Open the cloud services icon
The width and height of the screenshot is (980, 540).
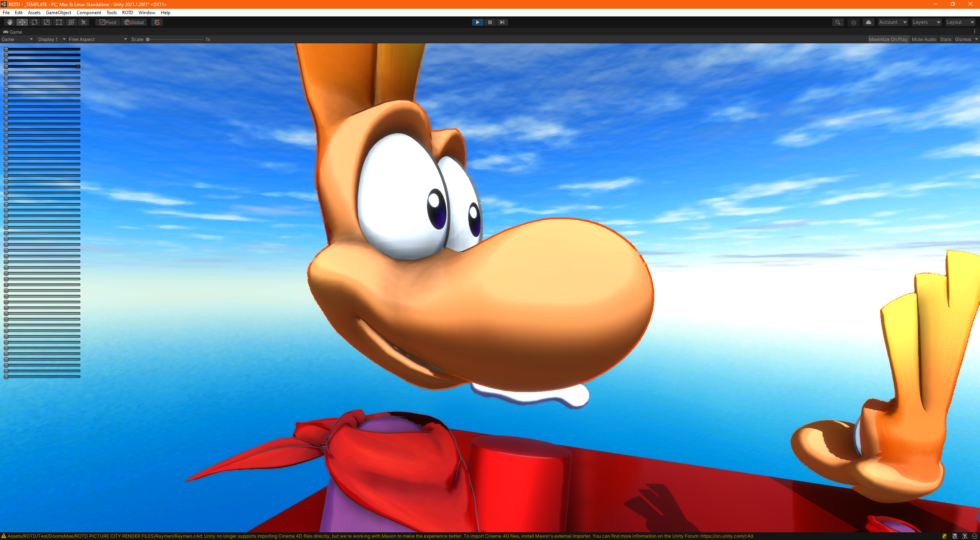(868, 22)
